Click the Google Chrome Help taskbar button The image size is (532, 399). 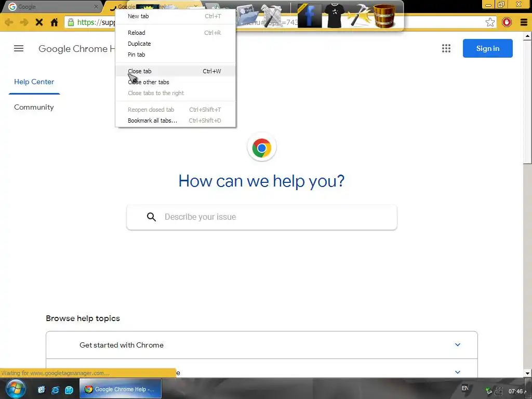click(120, 389)
